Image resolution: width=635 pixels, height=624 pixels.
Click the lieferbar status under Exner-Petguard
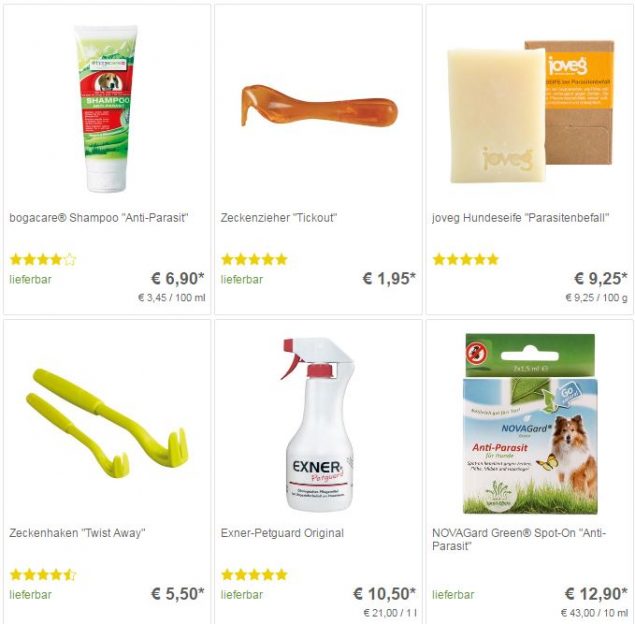coord(242,595)
